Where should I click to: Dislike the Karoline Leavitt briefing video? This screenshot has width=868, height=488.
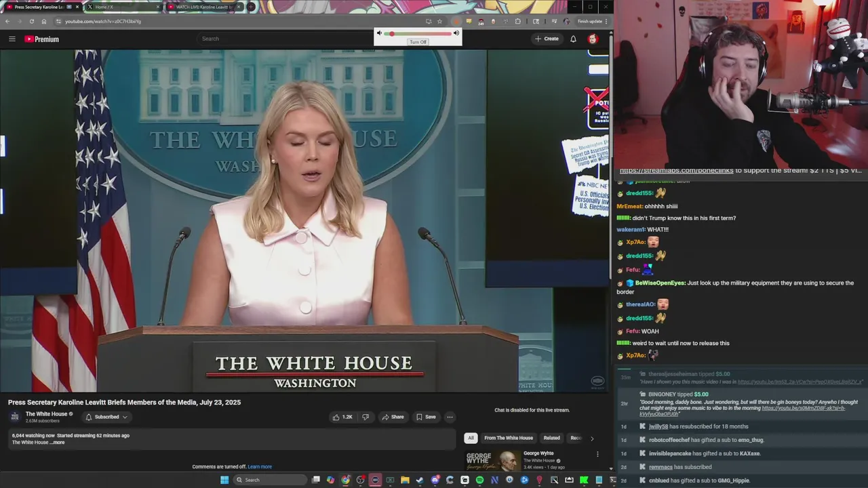click(x=366, y=417)
